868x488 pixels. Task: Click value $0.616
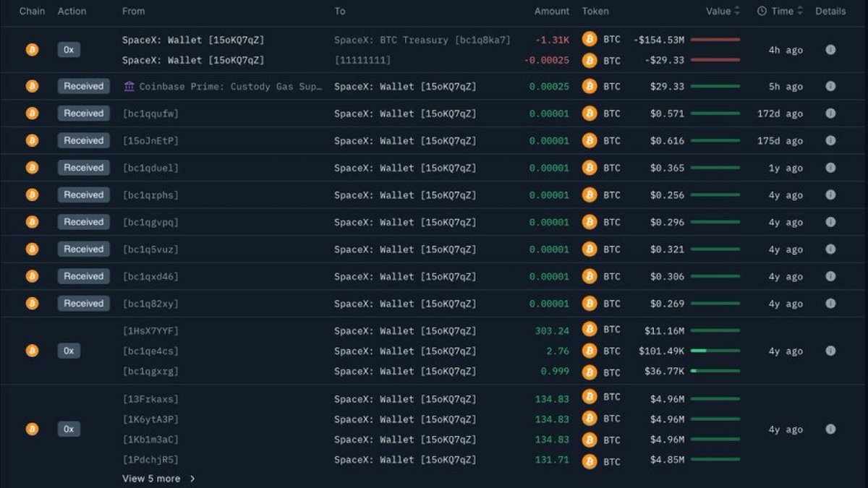pos(667,140)
